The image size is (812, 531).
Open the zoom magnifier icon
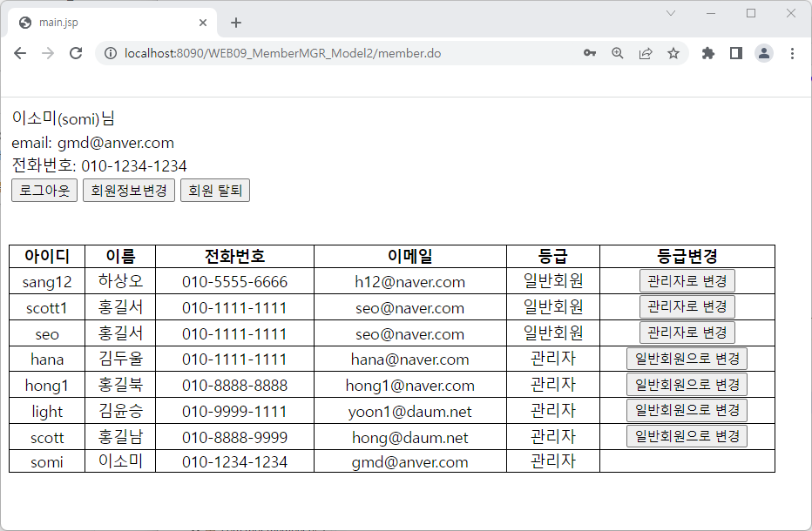pyautogui.click(x=618, y=53)
